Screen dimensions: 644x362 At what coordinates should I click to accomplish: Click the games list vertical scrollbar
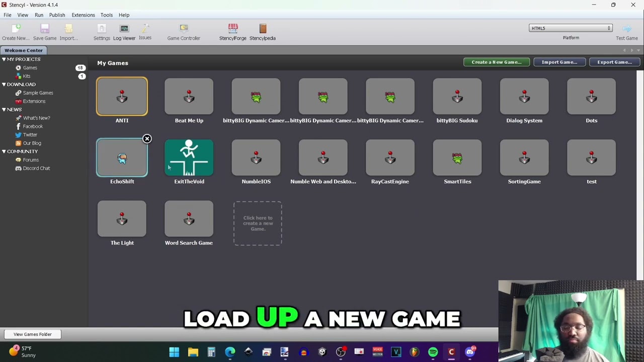tap(640, 175)
